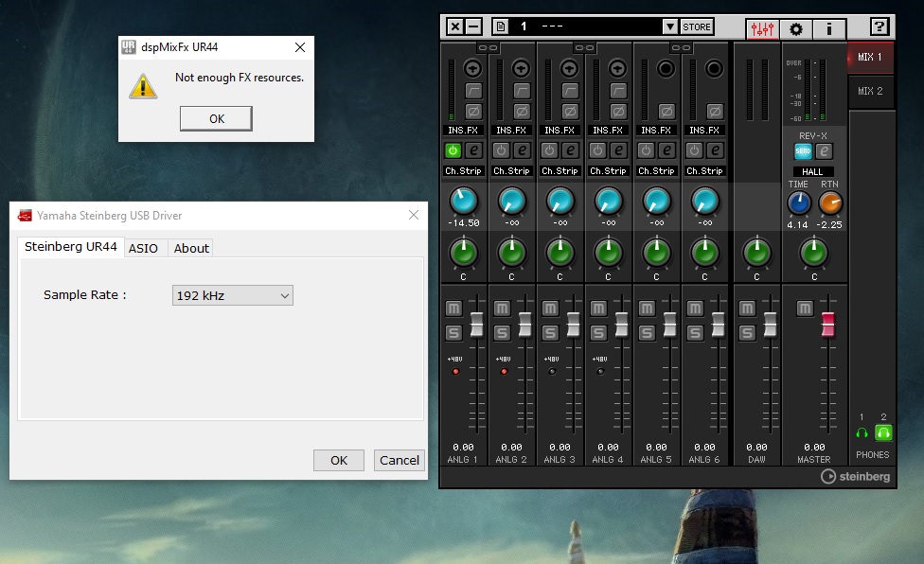Viewport: 924px width, 564px height.
Task: Open the REV-X edit (e) button
Action: (x=825, y=151)
